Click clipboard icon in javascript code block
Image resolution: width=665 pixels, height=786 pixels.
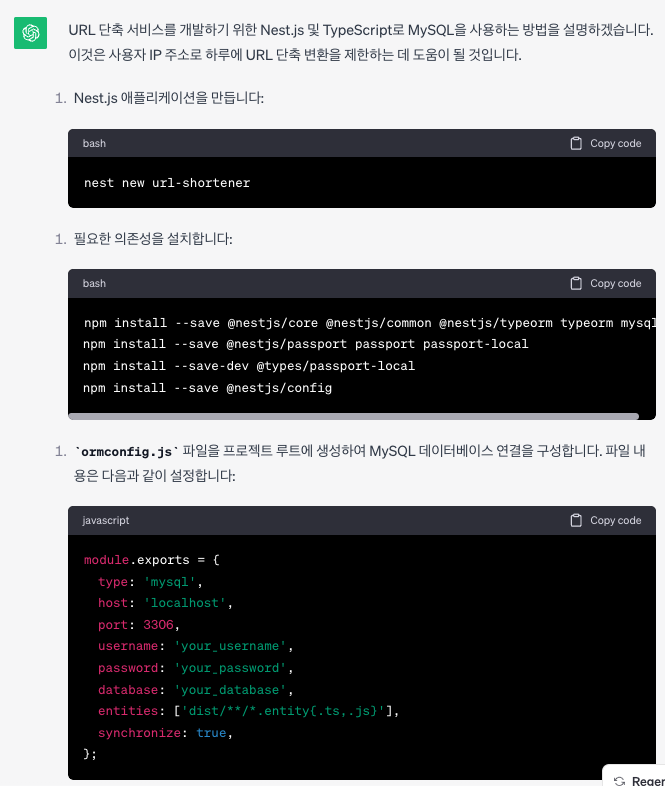coord(576,520)
